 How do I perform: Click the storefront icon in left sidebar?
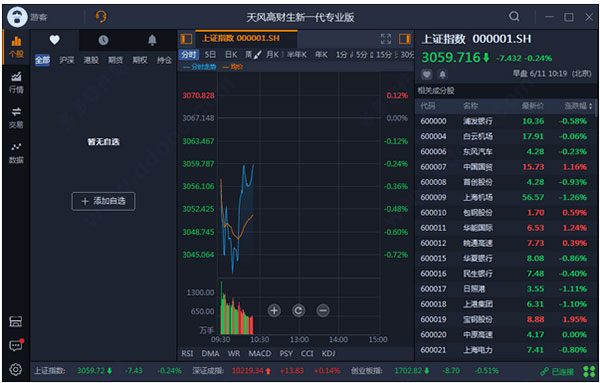pos(16,321)
